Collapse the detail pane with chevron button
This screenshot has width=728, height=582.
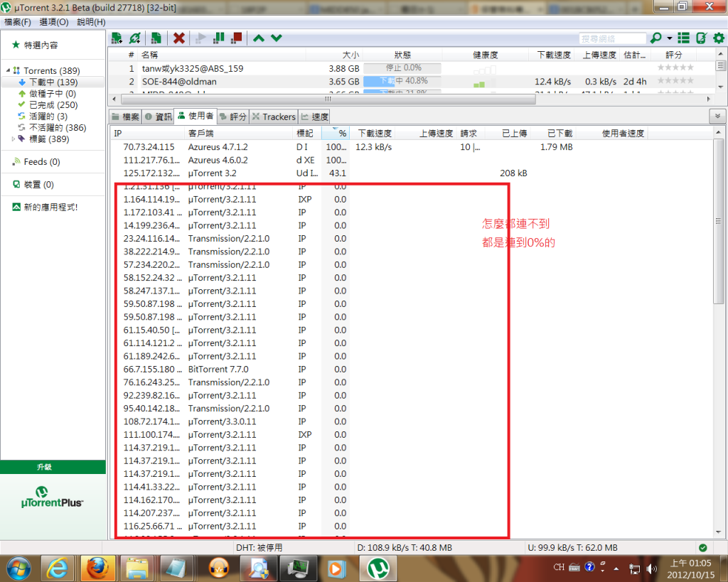717,117
